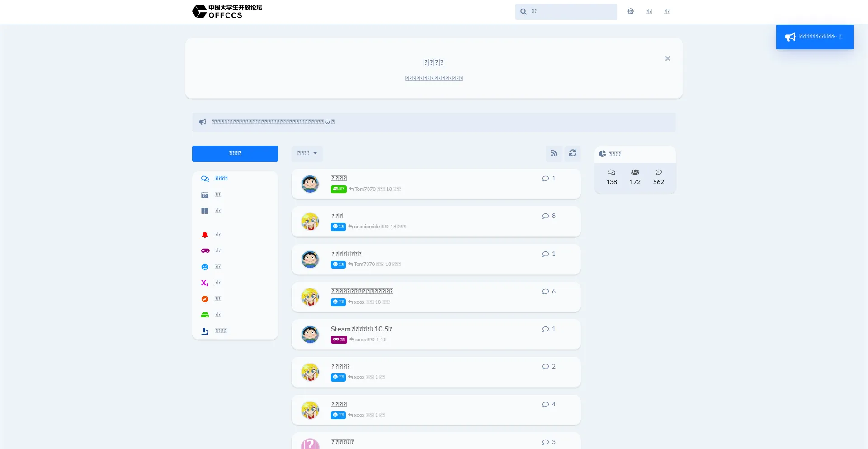Screen dimensions: 868x449
Task: Select the orange compass sidebar tag
Action: point(211,299)
